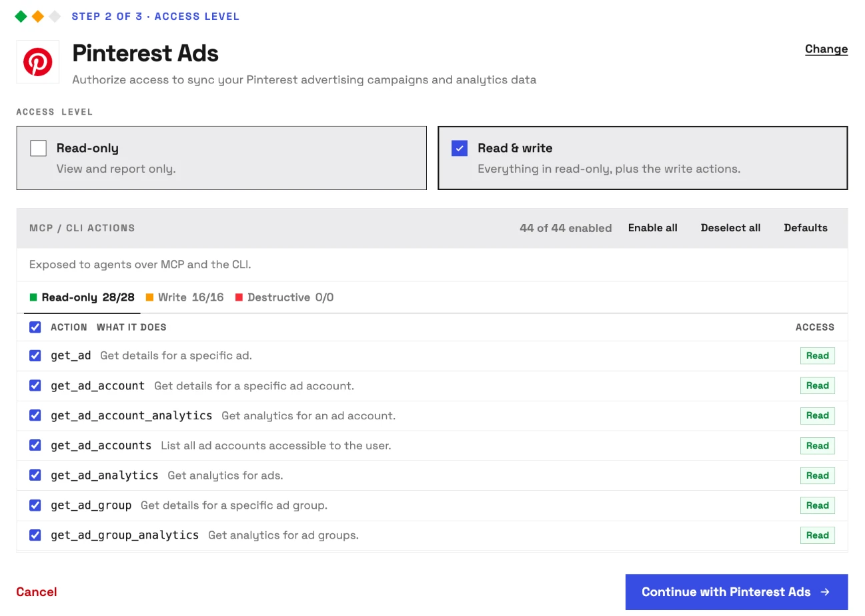Uncheck the get_ad_account_analytics checkbox
The image size is (865, 616).
coord(35,415)
